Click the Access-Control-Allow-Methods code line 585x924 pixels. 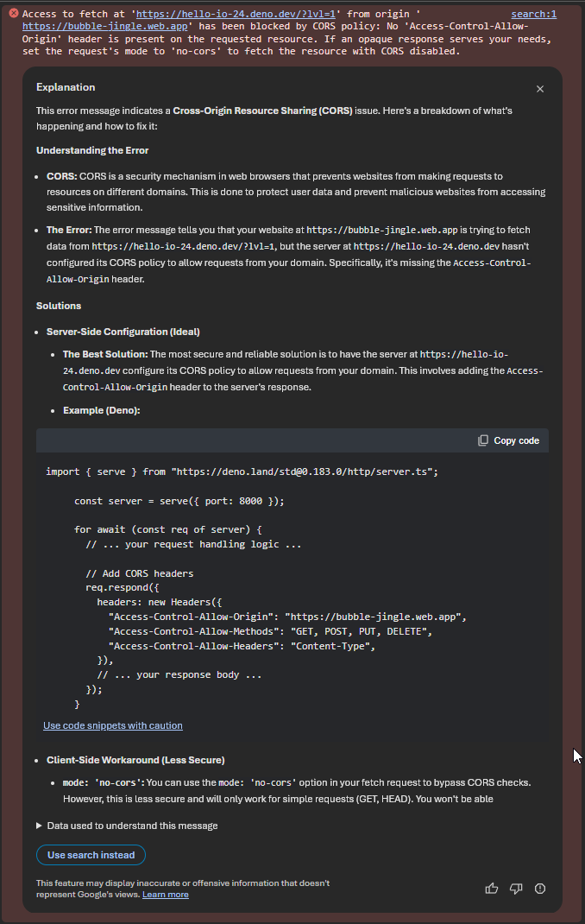tap(270, 631)
